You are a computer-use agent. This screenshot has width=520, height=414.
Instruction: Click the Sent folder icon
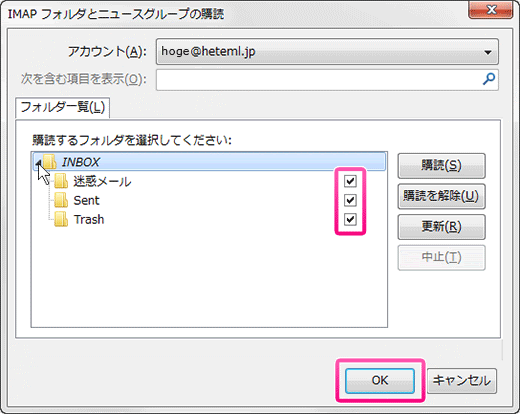[x=61, y=200]
